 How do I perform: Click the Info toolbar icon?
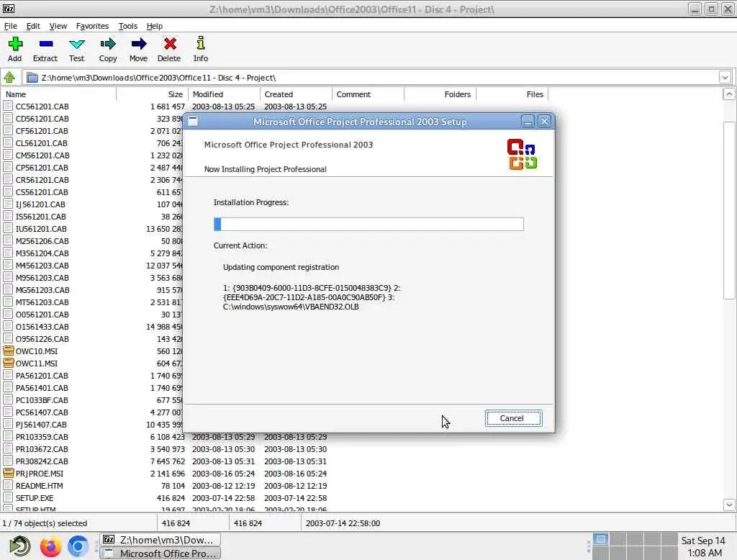click(x=201, y=43)
